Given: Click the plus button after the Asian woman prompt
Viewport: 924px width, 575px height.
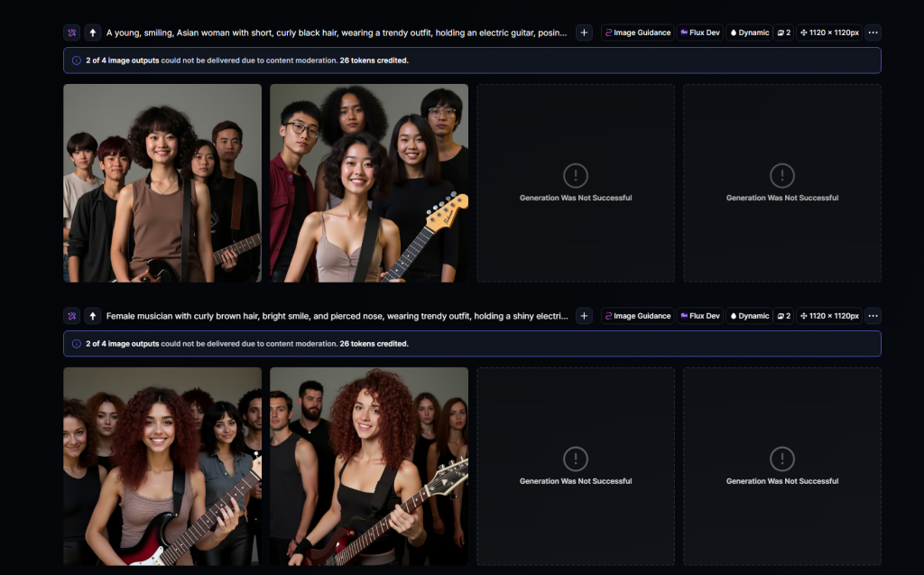Looking at the screenshot, I should [584, 32].
